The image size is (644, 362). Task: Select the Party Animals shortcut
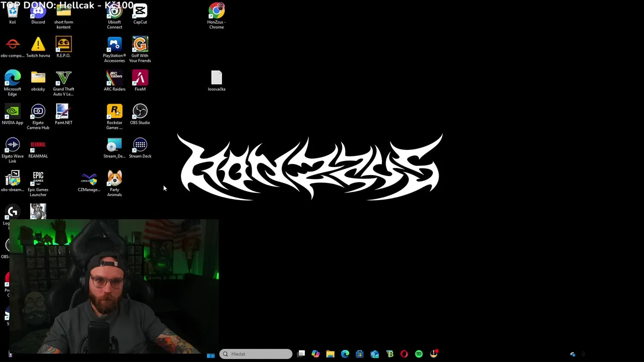(114, 184)
